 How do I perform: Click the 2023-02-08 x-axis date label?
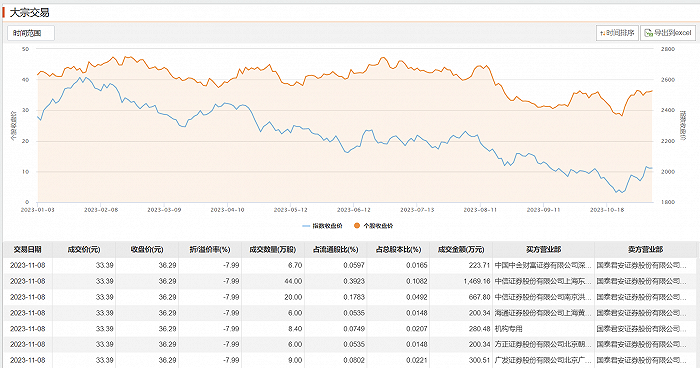coord(101,210)
